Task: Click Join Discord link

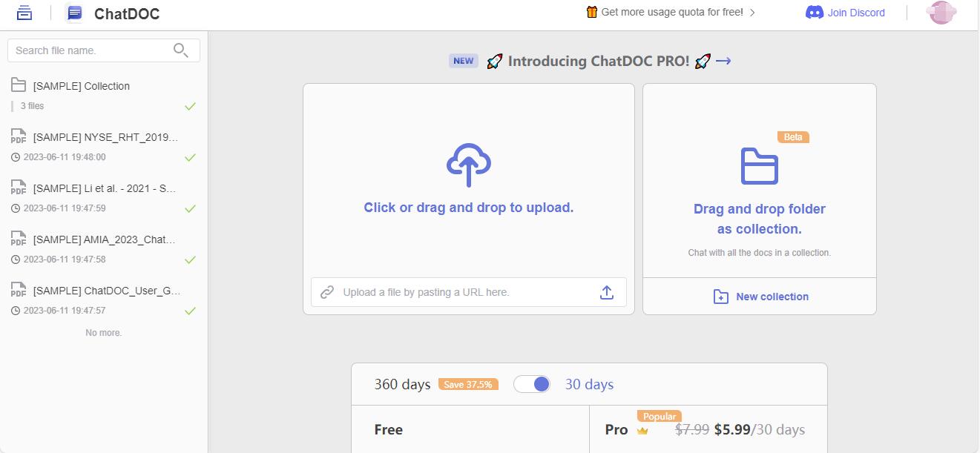Action: 856,13
